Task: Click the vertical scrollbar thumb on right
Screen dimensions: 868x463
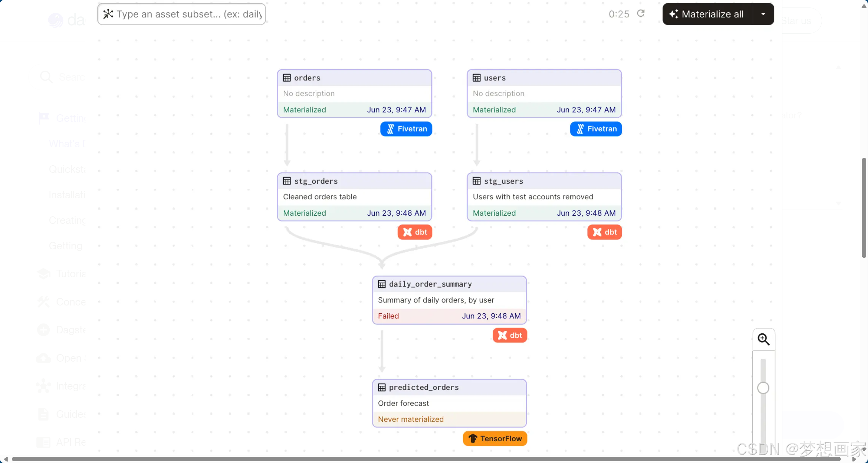Action: (864, 208)
